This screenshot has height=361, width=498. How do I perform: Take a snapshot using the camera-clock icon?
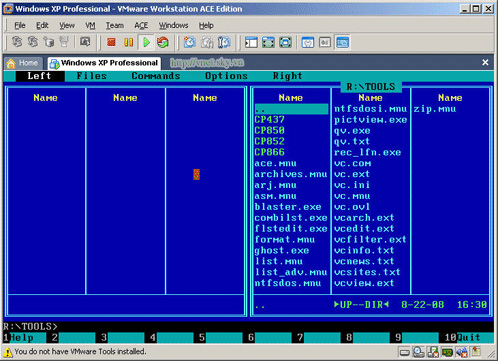tap(189, 42)
